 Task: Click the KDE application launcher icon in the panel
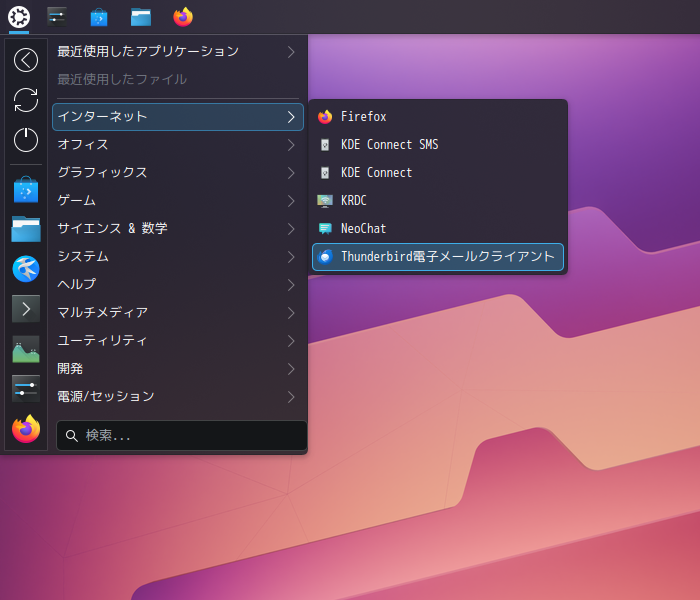coord(19,17)
